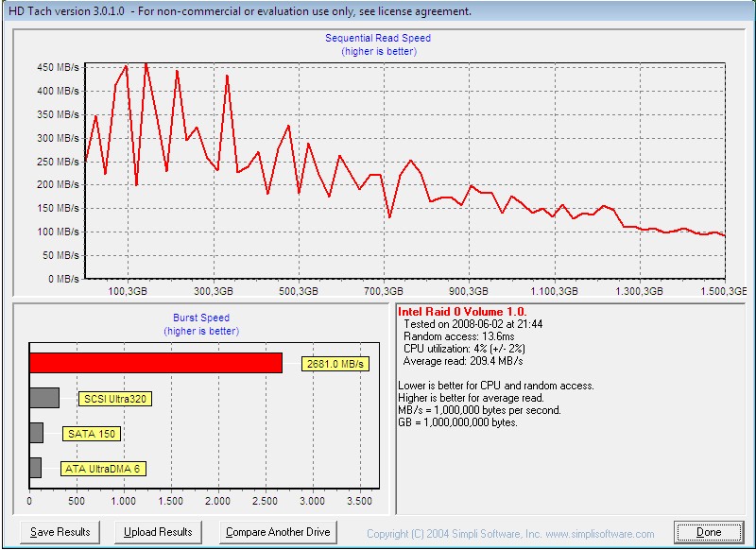756x550 pixels.
Task: Click the Burst Speed chart title
Action: (201, 318)
